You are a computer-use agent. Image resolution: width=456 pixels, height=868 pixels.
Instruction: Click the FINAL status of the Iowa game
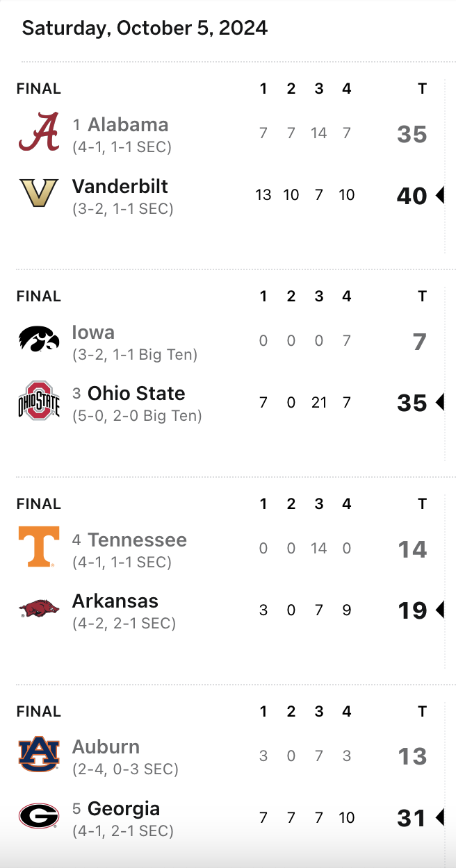click(39, 296)
